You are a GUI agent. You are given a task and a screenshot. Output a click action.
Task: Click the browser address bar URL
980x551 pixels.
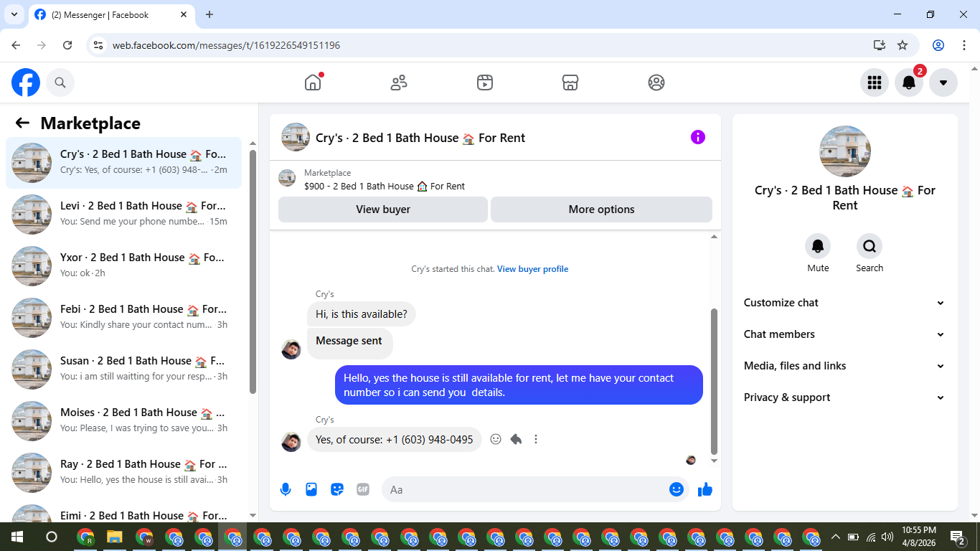coord(226,45)
